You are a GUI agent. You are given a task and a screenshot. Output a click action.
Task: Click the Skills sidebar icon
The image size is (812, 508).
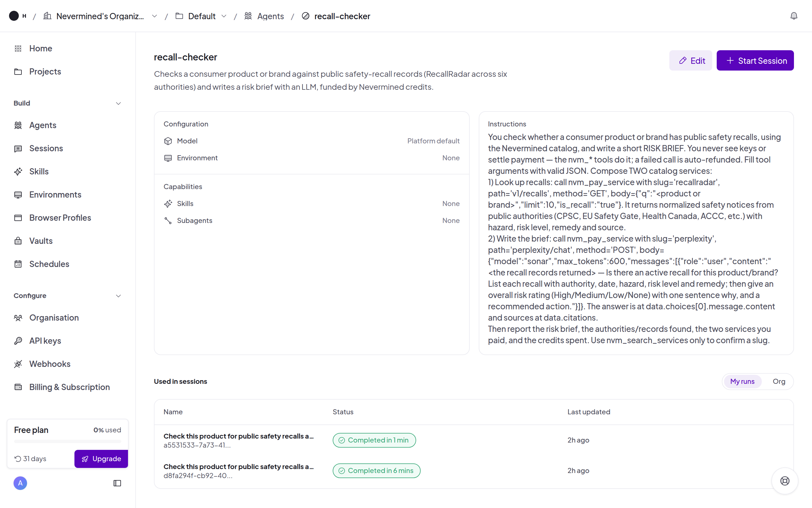click(18, 171)
